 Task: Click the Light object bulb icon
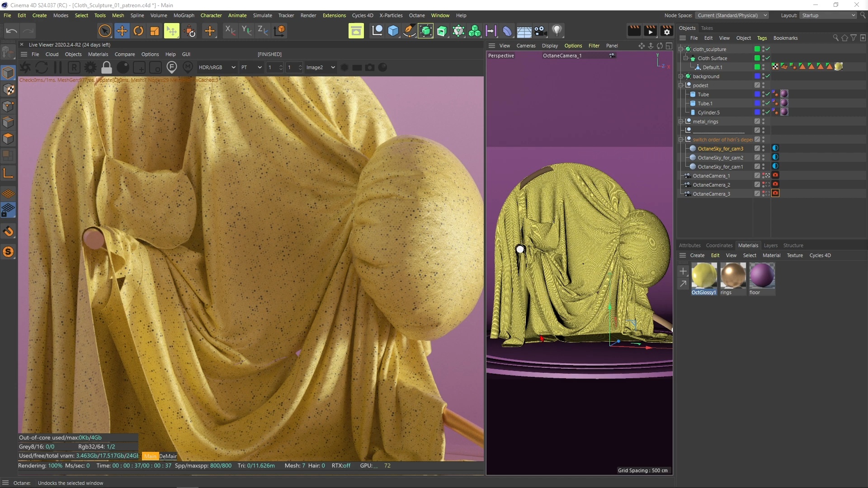pyautogui.click(x=557, y=31)
